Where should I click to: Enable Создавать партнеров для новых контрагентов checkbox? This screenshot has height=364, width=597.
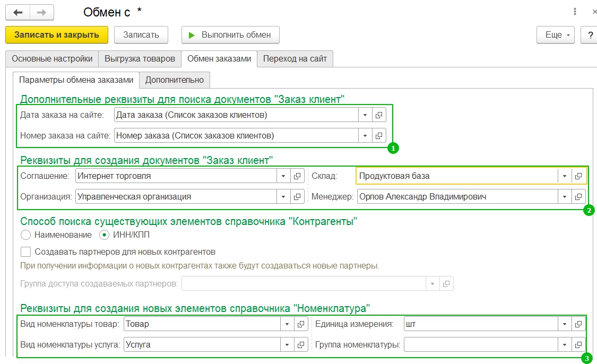pyautogui.click(x=25, y=252)
